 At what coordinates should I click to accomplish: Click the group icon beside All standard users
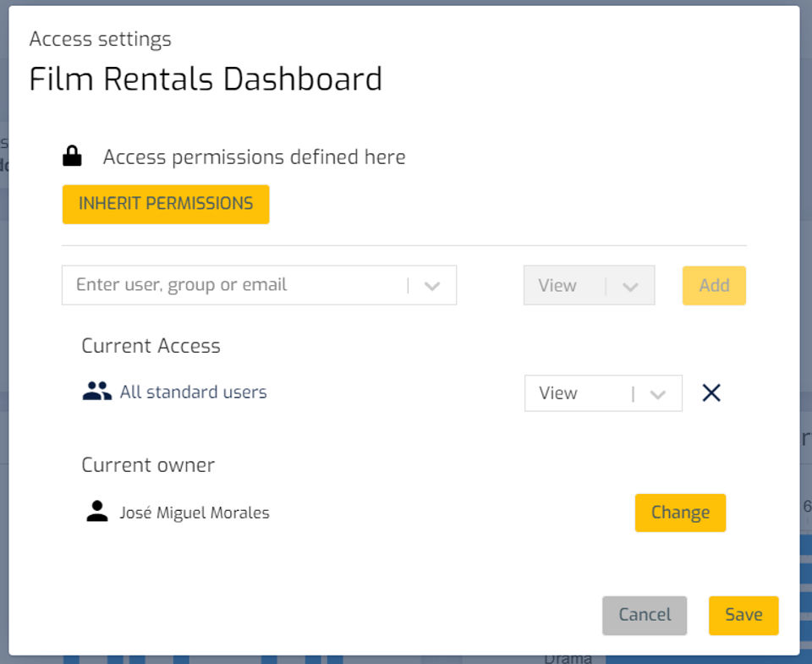click(97, 392)
